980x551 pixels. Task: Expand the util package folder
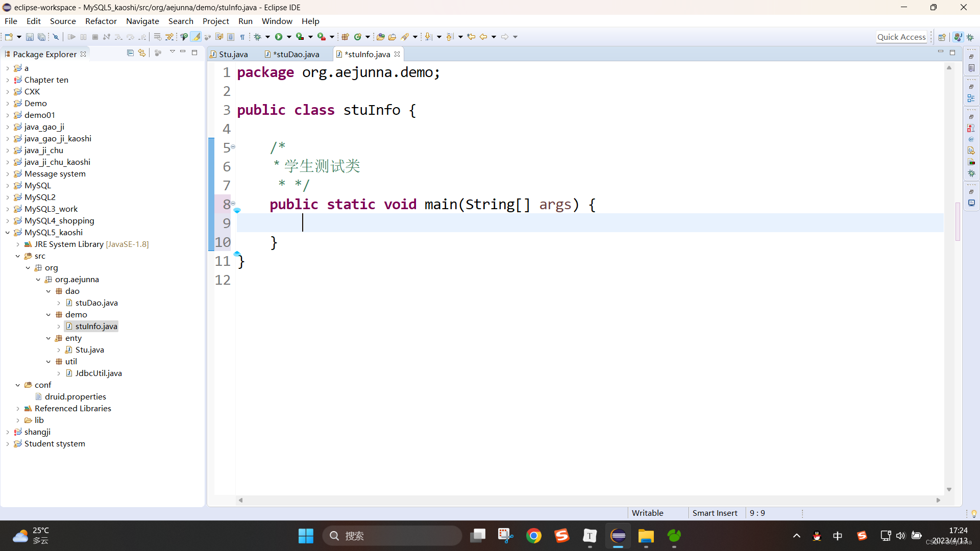click(x=48, y=361)
